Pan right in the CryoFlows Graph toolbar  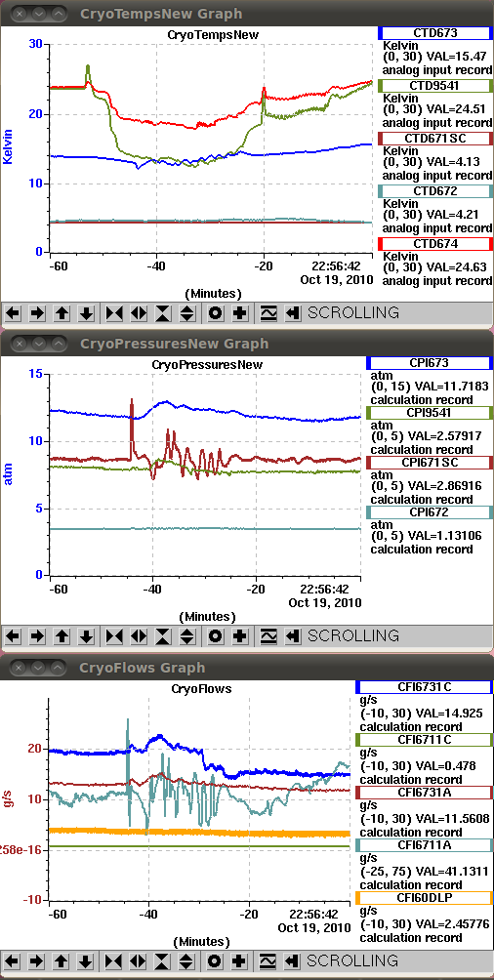click(x=37, y=960)
